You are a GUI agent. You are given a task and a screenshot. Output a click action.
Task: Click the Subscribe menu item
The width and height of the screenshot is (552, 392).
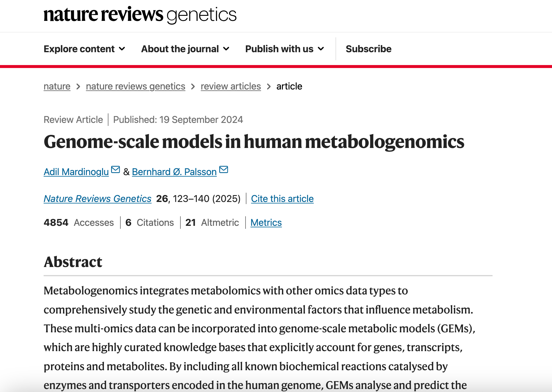(368, 49)
